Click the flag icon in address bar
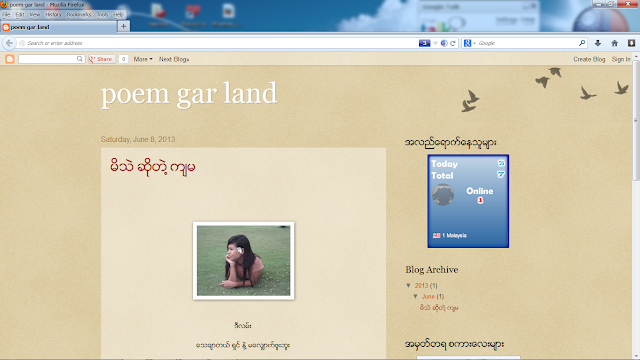Viewport: 640px width, 360px height. click(424, 43)
